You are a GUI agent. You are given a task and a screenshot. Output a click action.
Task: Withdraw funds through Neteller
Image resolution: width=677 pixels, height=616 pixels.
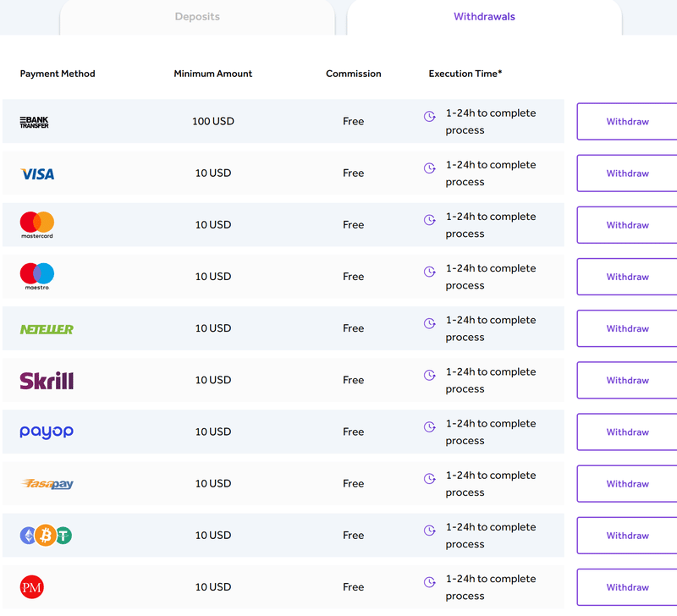[x=627, y=328]
